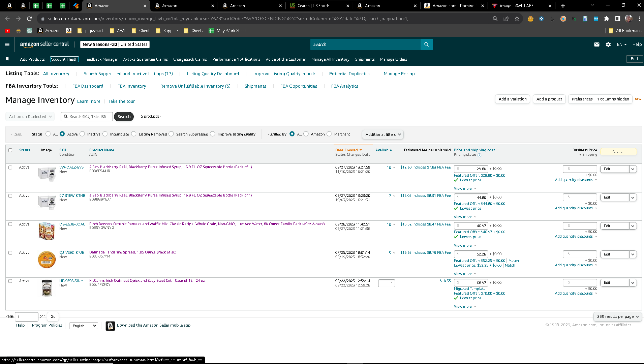Click the bookmark flag icon on favorites bar
Viewport: 644px width, 364px height.
pos(7,59)
